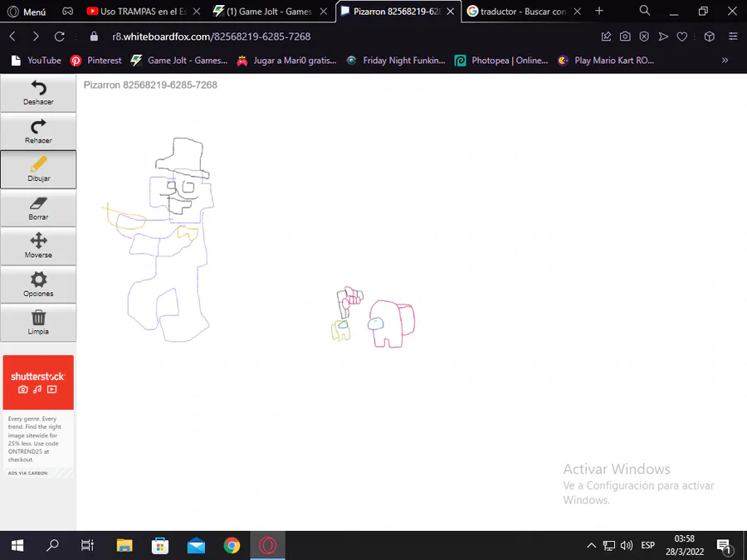Screen dimensions: 747x560
Task: Click the ESP input language indicator
Action: 648,545
